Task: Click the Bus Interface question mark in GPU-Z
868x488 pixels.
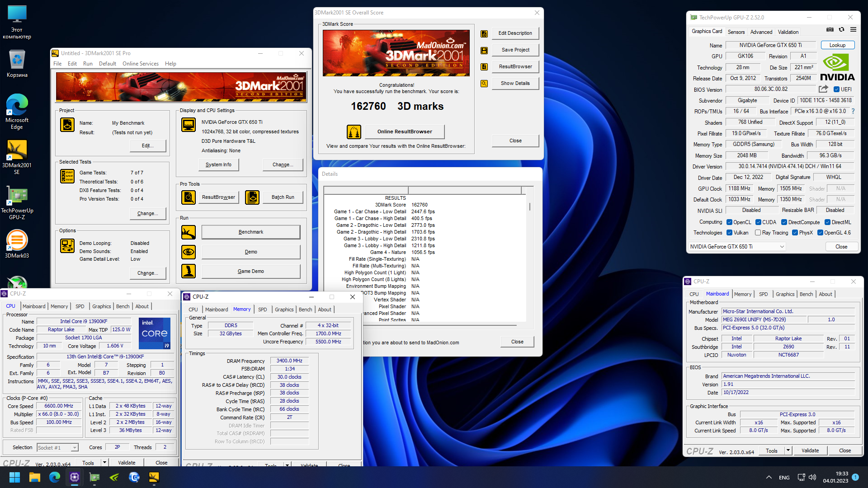Action: click(x=853, y=111)
